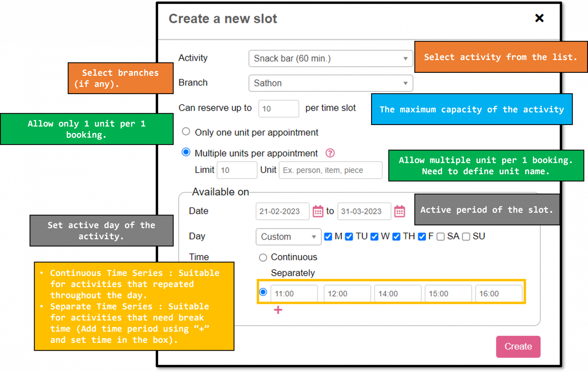Select Only one unit per appointment

click(x=186, y=132)
